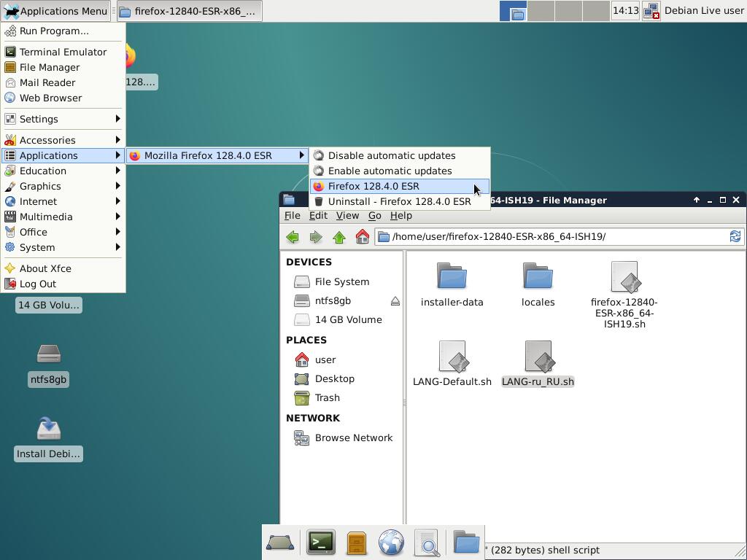The image size is (747, 560).
Task: Open Edit menu in File Manager
Action: click(x=318, y=216)
